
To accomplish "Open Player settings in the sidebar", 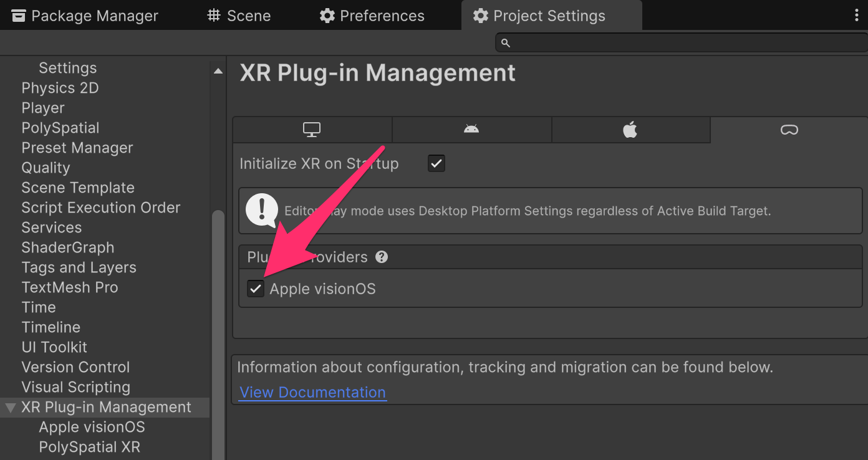I will [x=43, y=108].
